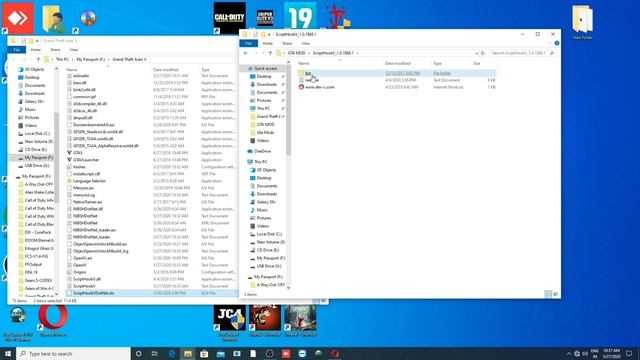Open the JC4 desktop shortcut

pos(229,322)
